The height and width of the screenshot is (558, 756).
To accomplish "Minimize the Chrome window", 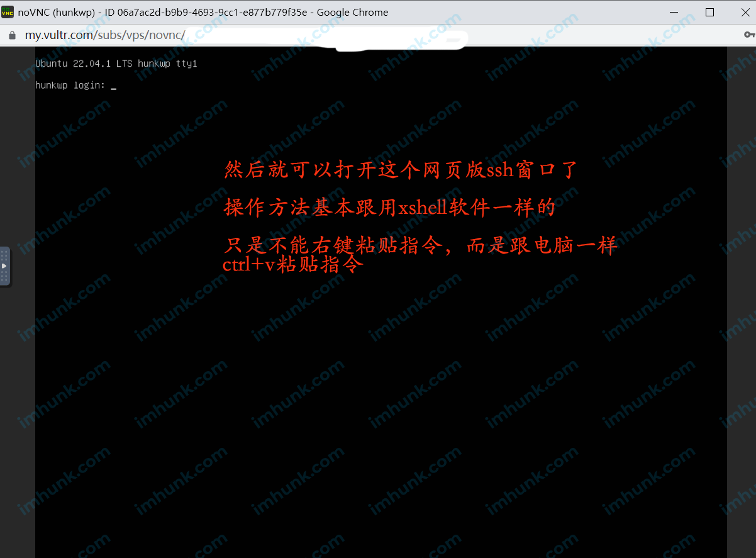I will pos(675,12).
